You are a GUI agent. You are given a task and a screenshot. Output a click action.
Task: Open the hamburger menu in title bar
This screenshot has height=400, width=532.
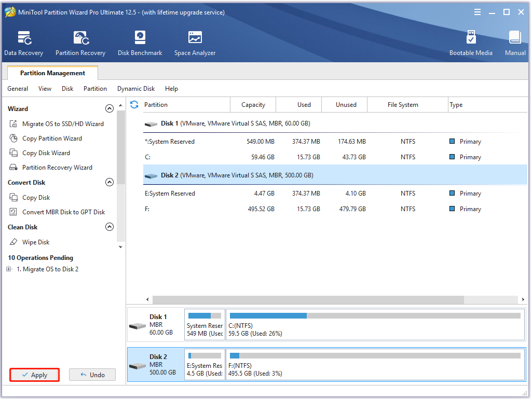pos(478,12)
